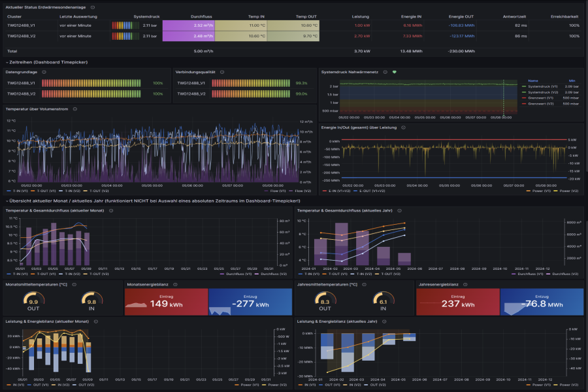The height and width of the screenshot is (392, 588).
Task: Click the info icon on Datengrundlage panel
Action: [x=44, y=71]
